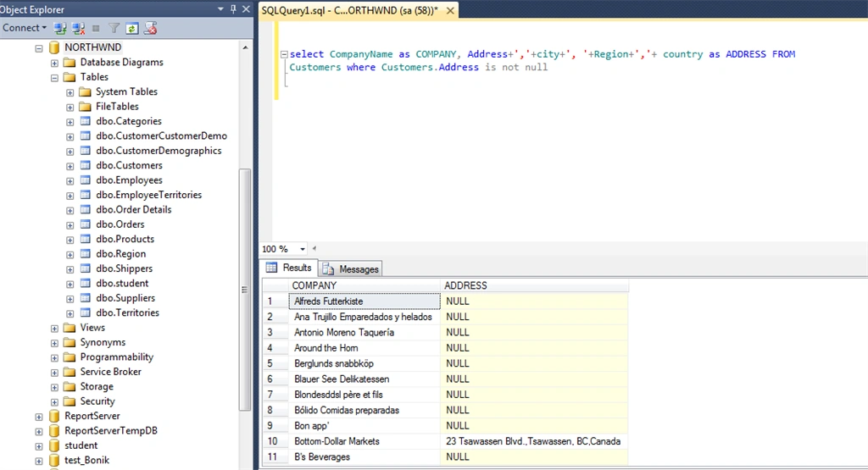Screen dimensions: 868x470
Task: Collapse the select statement outline
Action: pos(284,54)
